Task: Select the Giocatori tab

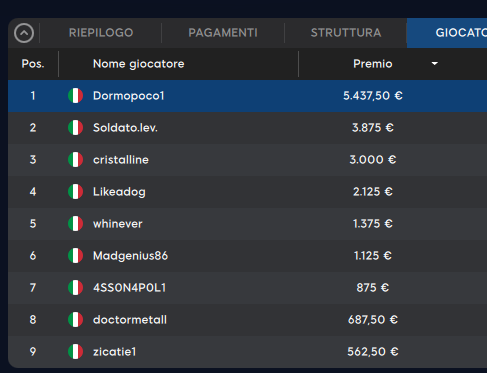Action: click(x=447, y=33)
